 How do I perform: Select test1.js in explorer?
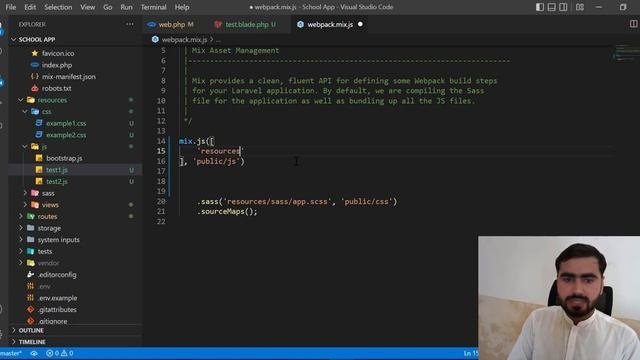[x=57, y=169]
